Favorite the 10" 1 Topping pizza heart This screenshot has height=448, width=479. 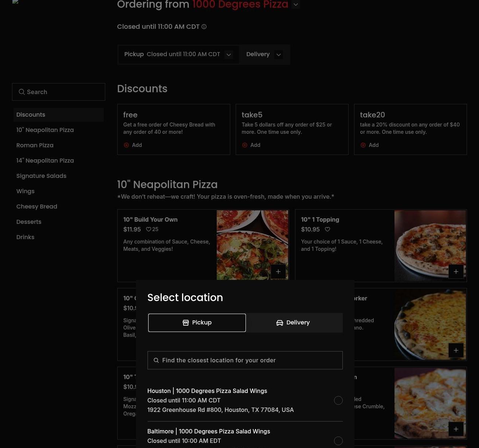tap(327, 229)
